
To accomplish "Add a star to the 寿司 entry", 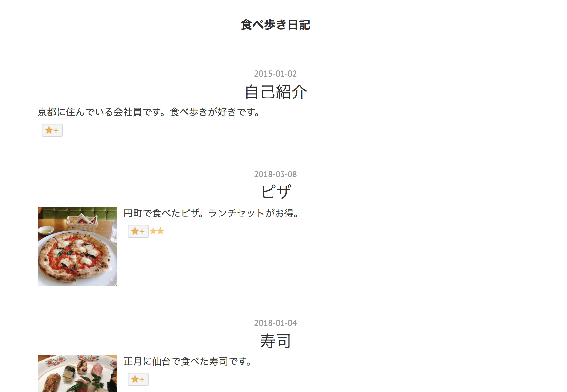I will [x=138, y=379].
